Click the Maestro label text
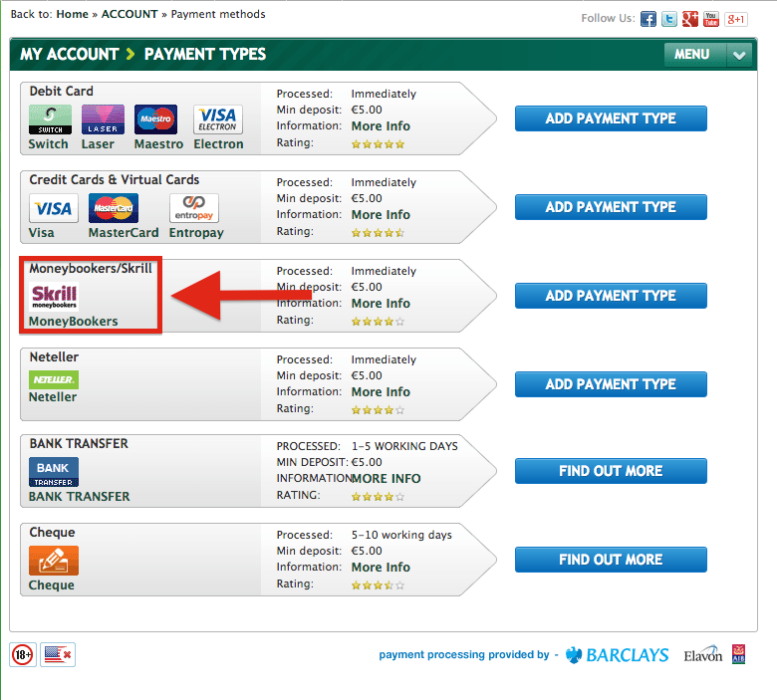This screenshot has height=700, width=777. coord(158,144)
